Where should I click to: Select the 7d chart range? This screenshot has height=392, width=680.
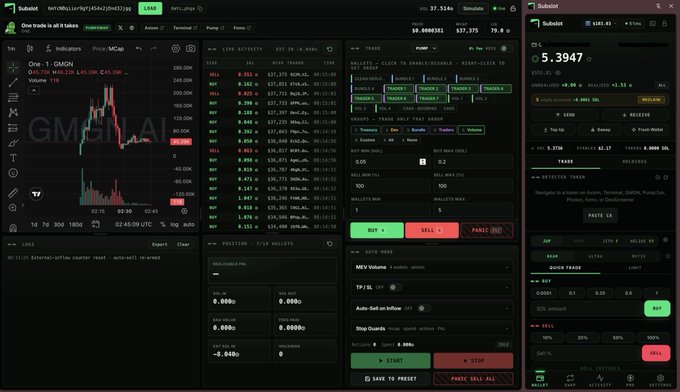click(46, 224)
